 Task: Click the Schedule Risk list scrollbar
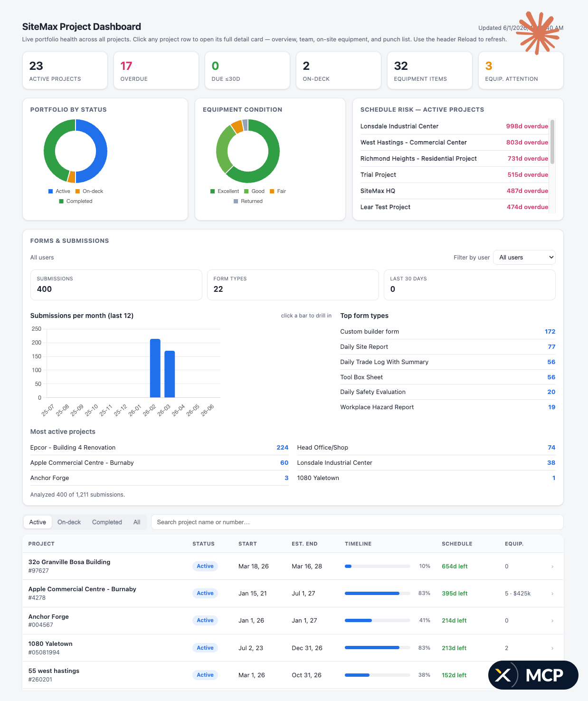click(x=552, y=142)
